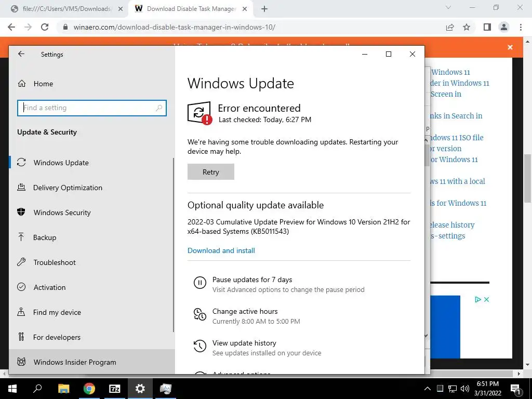
Task: Click Retry button for updates
Action: (x=211, y=171)
